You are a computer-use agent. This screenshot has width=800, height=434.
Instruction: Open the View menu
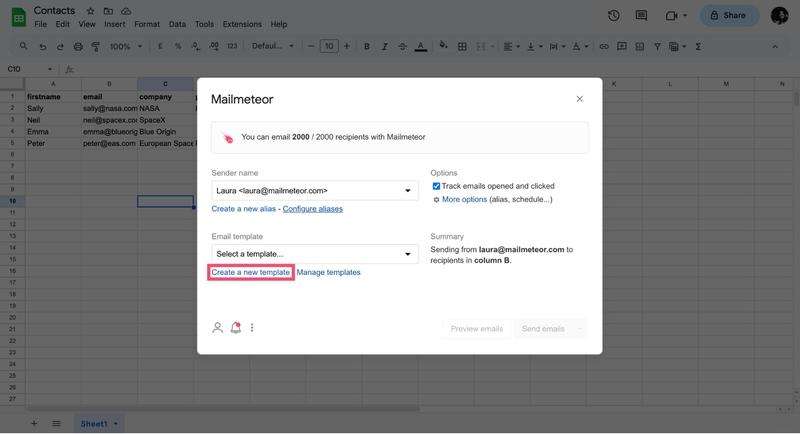click(87, 24)
